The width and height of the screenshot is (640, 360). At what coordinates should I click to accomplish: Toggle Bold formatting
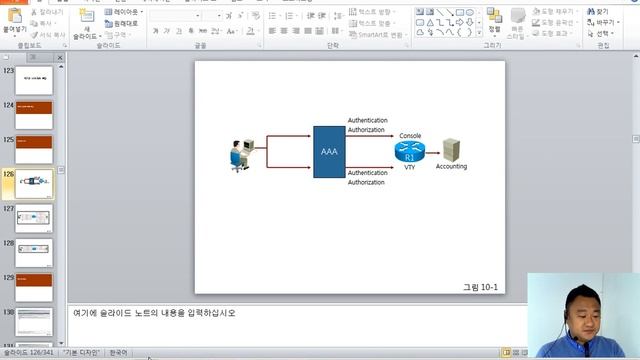coord(156,31)
